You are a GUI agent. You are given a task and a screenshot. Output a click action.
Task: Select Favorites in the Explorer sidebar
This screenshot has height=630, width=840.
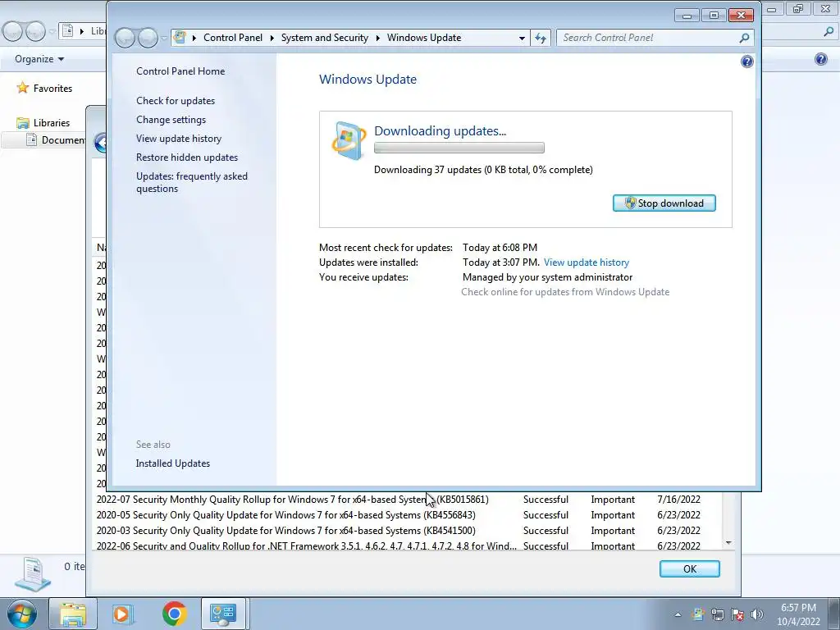tap(52, 89)
